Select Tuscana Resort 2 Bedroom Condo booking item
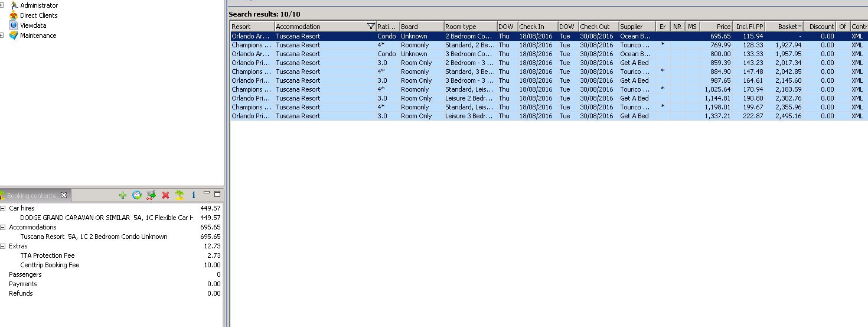This screenshot has width=868, height=327. (x=94, y=237)
